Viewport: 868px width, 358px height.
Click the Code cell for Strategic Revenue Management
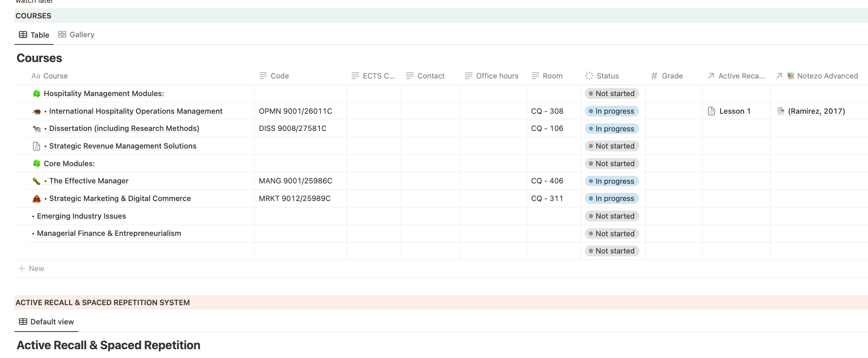[x=300, y=146]
